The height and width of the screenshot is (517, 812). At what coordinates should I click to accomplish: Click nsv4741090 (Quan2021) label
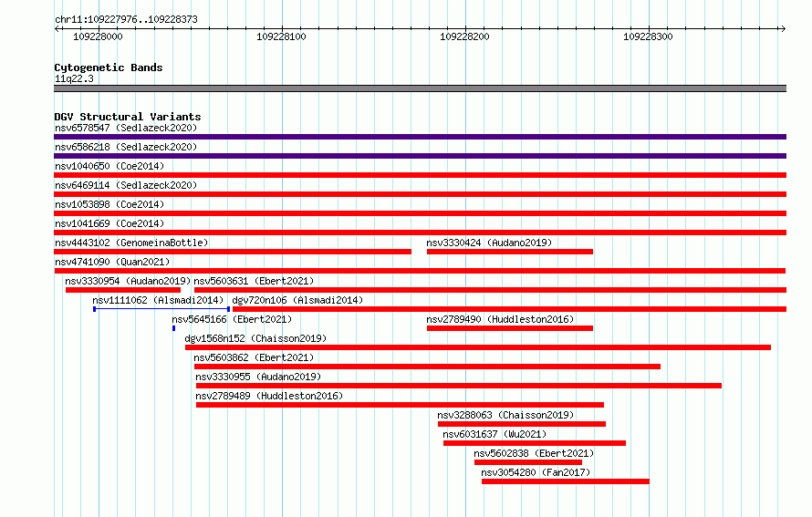click(112, 262)
